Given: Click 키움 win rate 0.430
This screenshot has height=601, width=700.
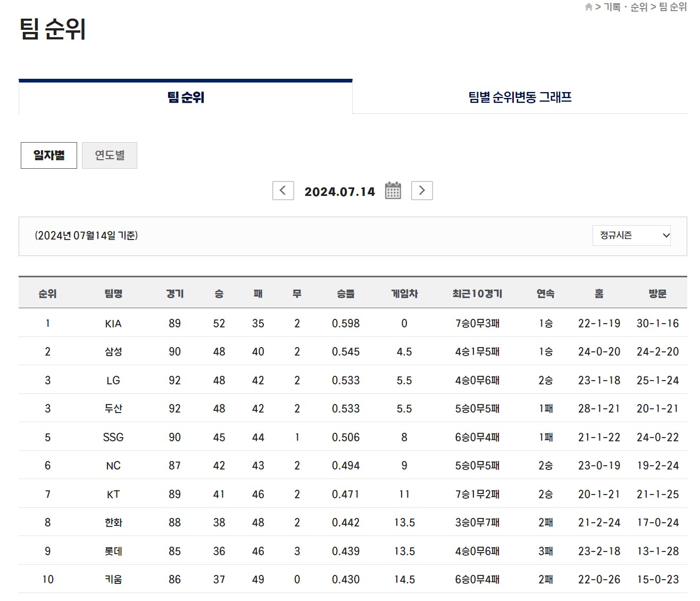Looking at the screenshot, I should 346,580.
